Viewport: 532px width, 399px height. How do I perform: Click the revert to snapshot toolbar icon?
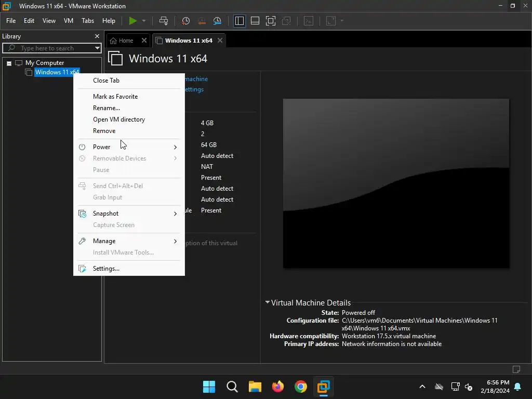point(202,21)
